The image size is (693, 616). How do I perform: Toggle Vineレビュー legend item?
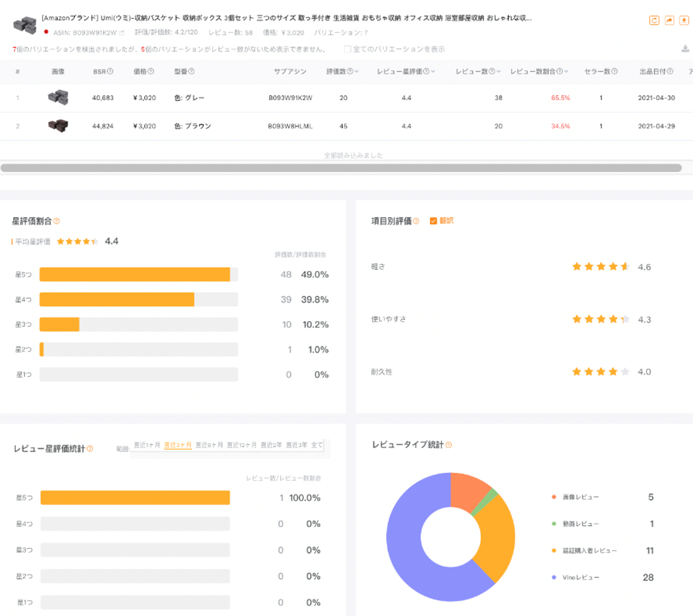click(x=576, y=578)
